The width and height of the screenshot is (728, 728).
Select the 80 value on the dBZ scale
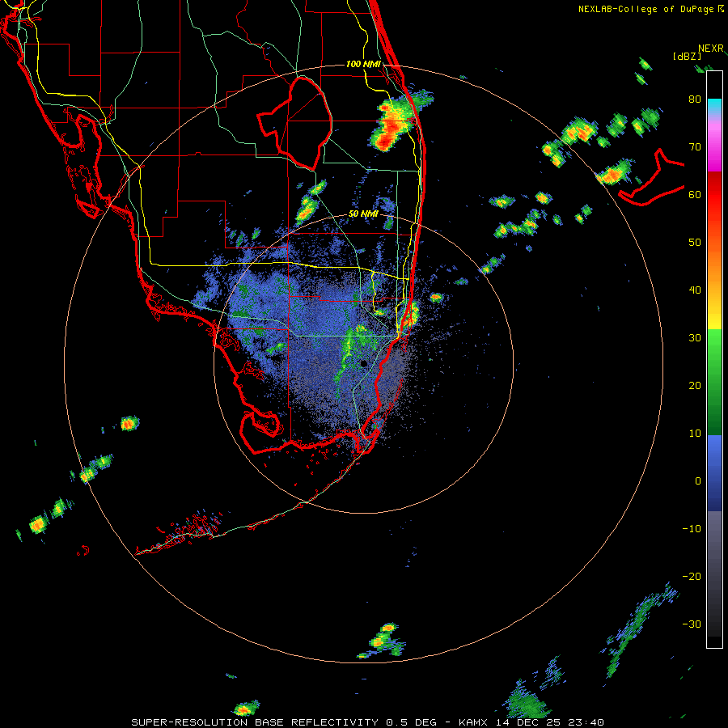(x=695, y=99)
